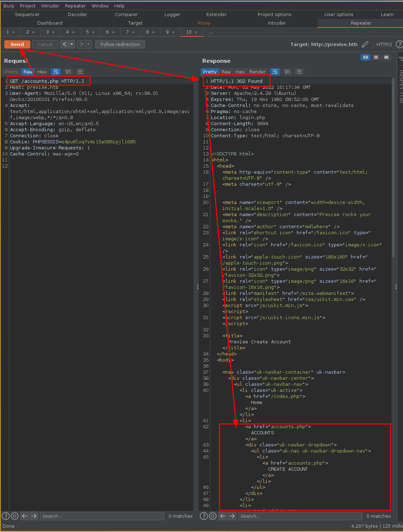Switch response view to Raw

(226, 72)
